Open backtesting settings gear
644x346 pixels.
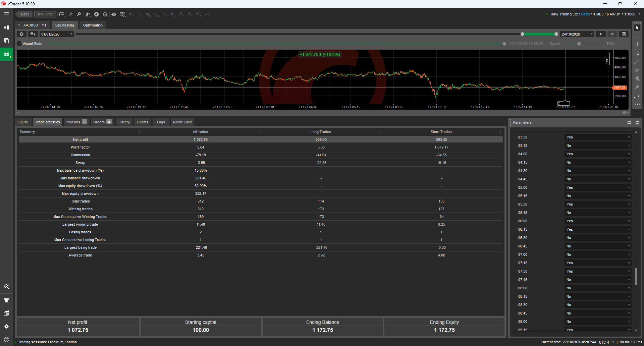click(x=21, y=34)
